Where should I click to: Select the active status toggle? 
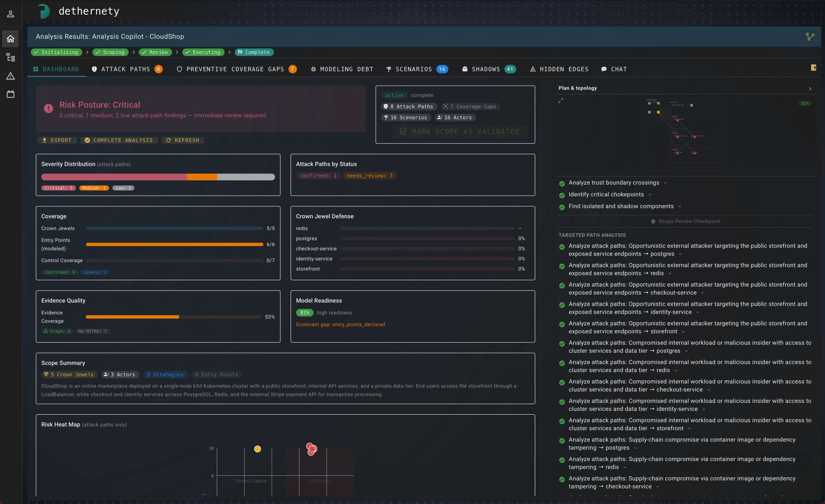tap(394, 95)
